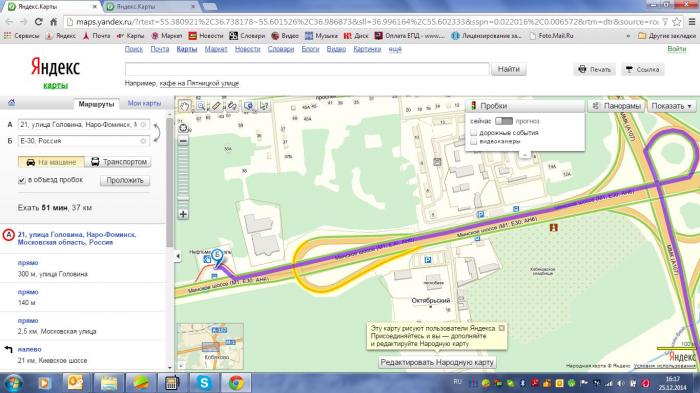Screen dimensions: 700x393
Task: Select the ruler distance measuring tool
Action: coord(217,106)
